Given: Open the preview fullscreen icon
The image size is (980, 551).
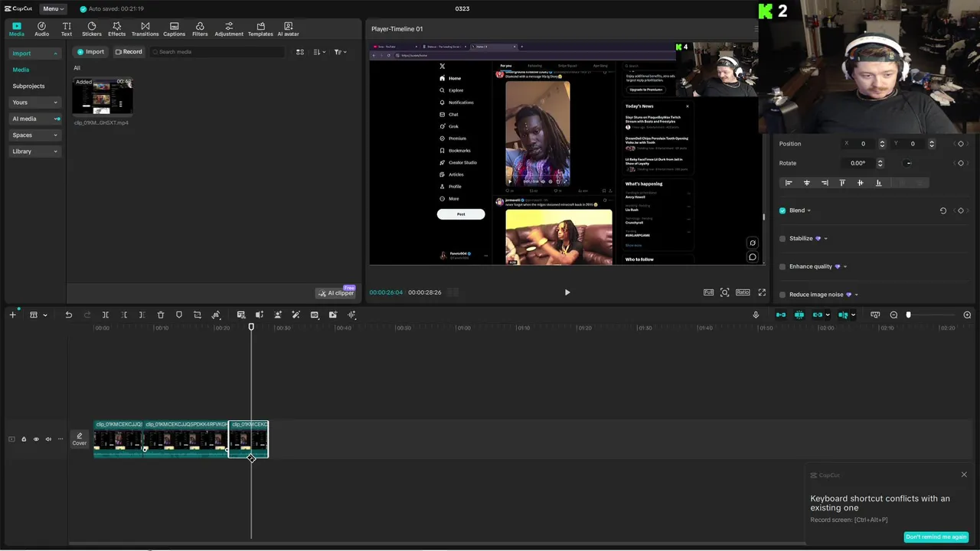Looking at the screenshot, I should click(x=762, y=292).
